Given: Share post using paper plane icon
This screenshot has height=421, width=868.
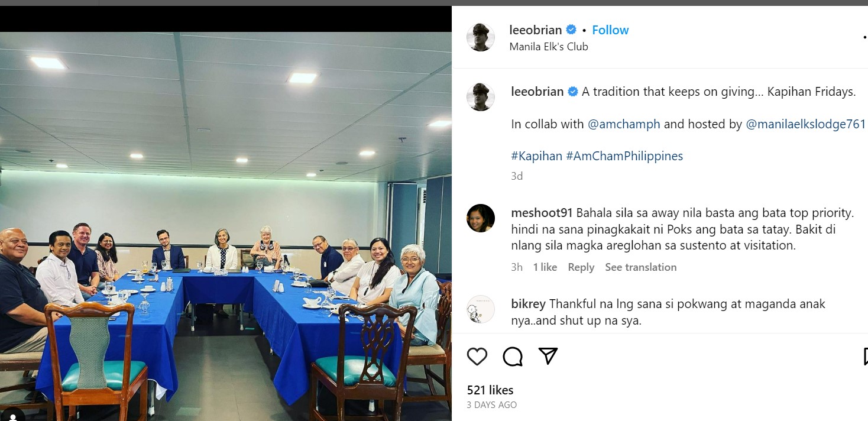Looking at the screenshot, I should click(x=548, y=356).
